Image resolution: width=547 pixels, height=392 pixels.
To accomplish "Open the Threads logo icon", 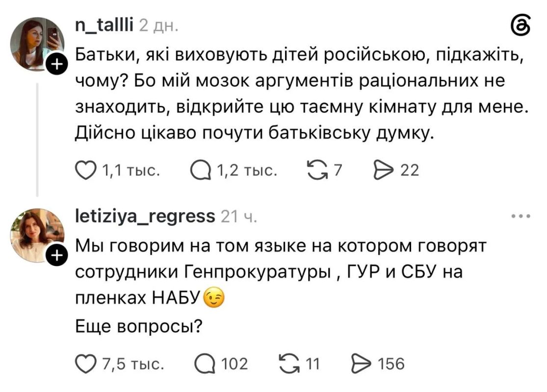I will [521, 25].
